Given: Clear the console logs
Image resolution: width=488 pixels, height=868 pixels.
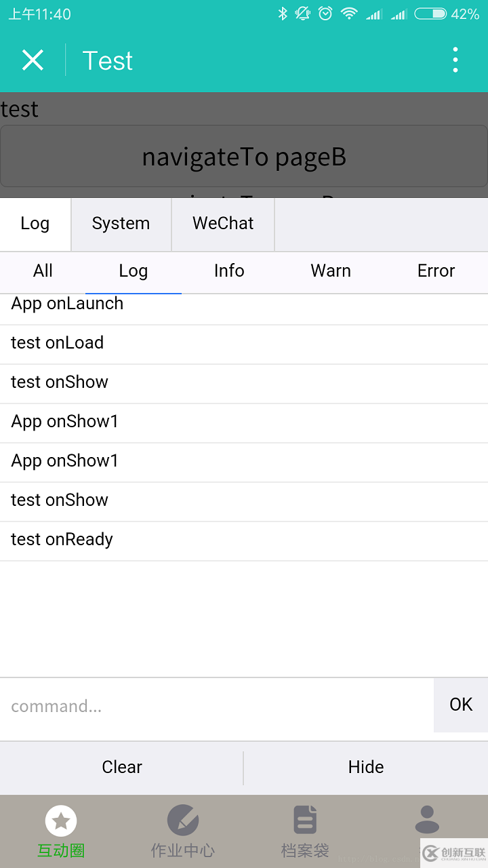Looking at the screenshot, I should [122, 767].
